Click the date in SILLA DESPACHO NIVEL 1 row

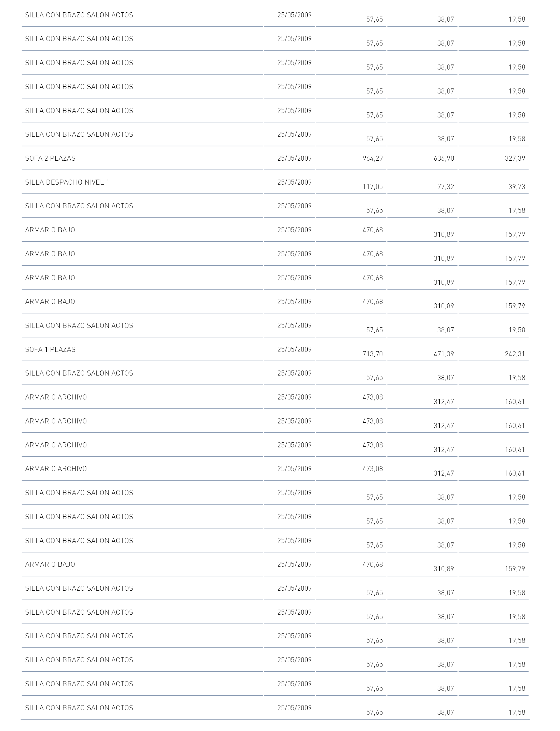click(x=294, y=182)
